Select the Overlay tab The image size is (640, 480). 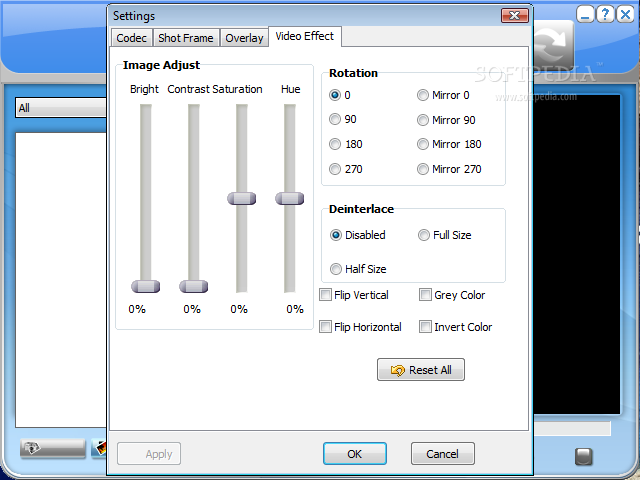[244, 38]
